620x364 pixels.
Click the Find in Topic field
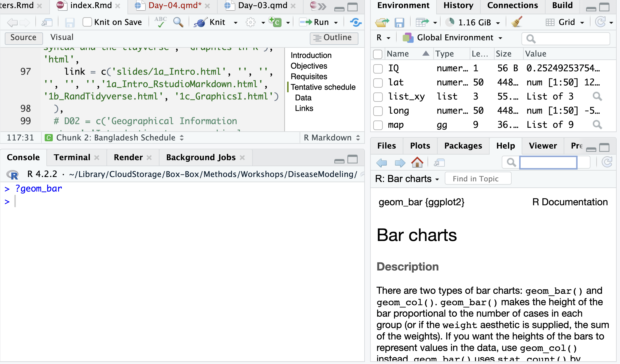(478, 179)
